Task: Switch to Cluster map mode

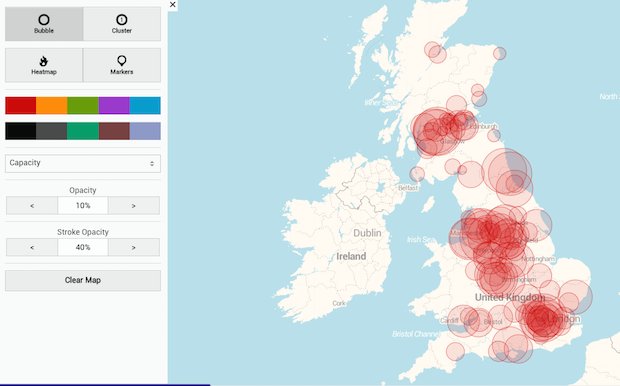Action: click(x=122, y=24)
